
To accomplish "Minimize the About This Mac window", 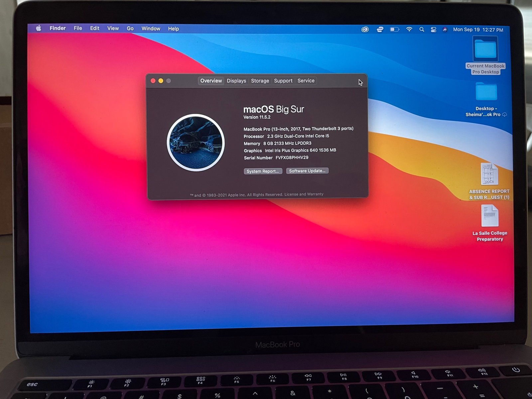I will coord(161,81).
